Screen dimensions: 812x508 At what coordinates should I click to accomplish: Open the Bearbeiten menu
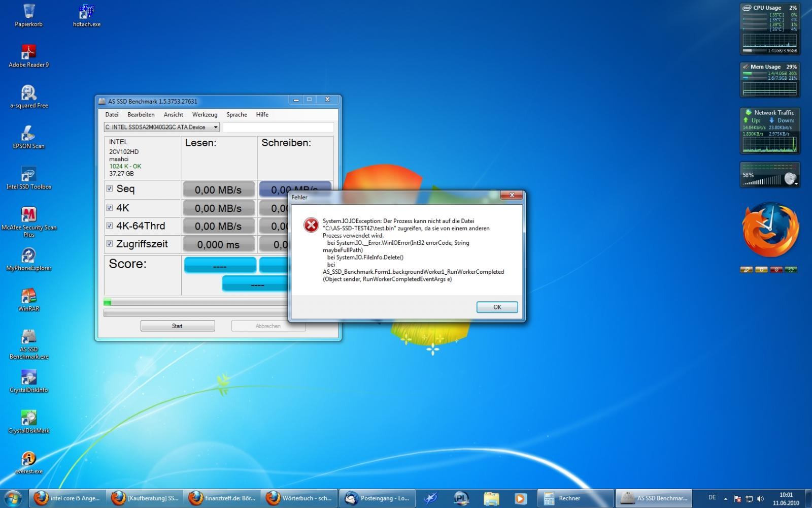[141, 114]
